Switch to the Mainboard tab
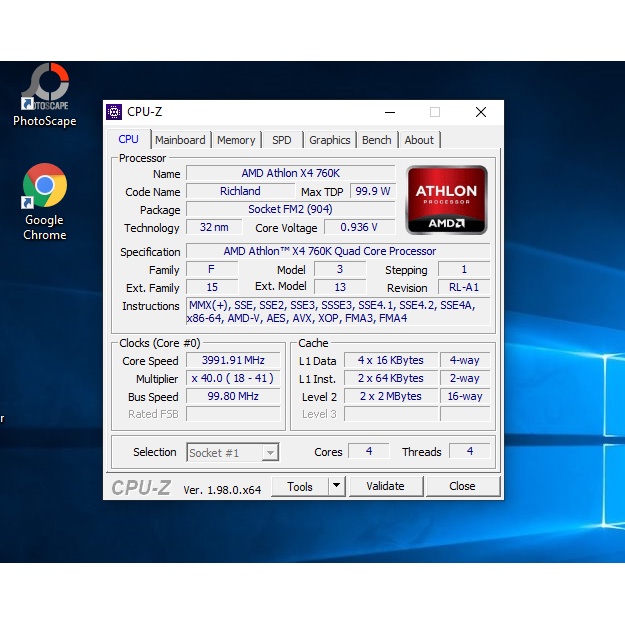This screenshot has height=625, width=625. point(180,140)
